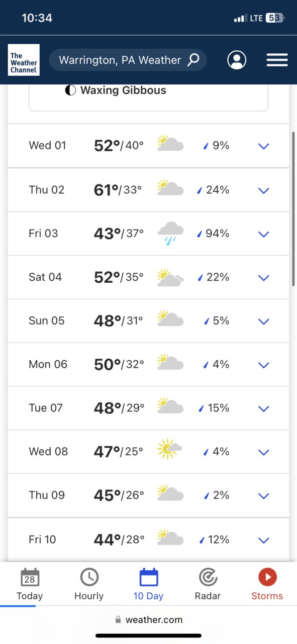Switch to the Today tab
The image size is (297, 644).
pyautogui.click(x=30, y=584)
